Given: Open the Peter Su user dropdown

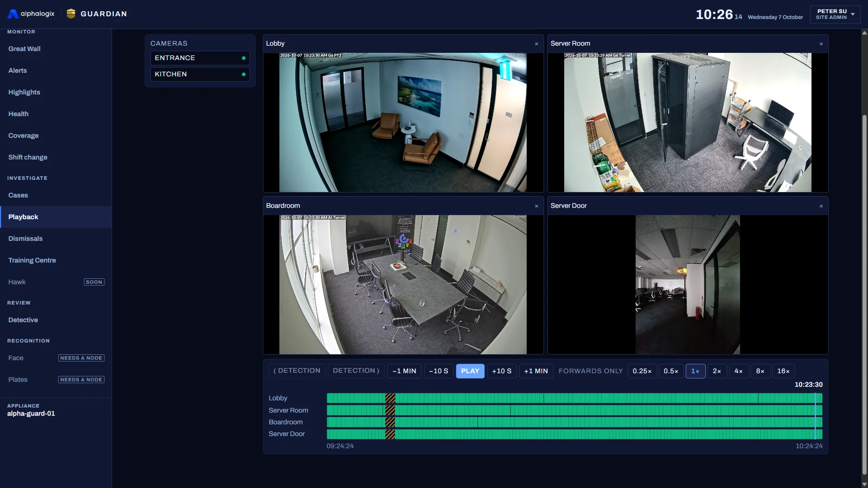Looking at the screenshot, I should point(835,14).
